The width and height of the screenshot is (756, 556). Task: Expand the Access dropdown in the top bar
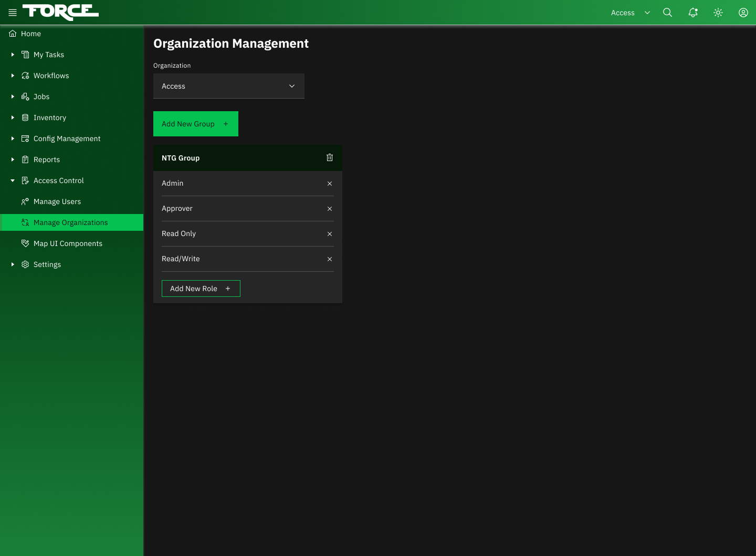click(647, 12)
